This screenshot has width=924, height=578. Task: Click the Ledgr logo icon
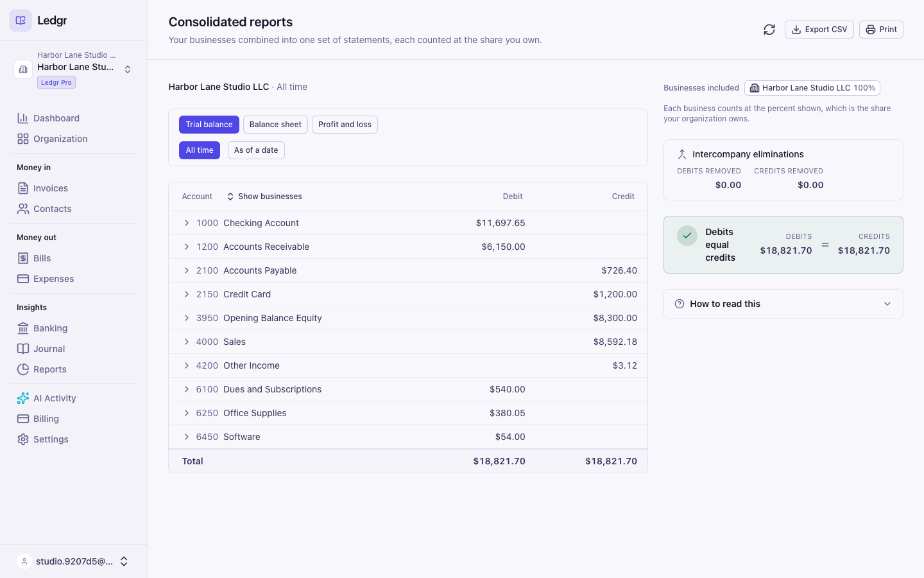tap(21, 21)
